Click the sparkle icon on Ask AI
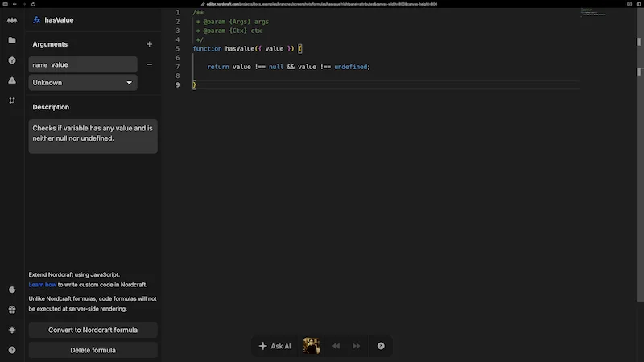 point(263,346)
